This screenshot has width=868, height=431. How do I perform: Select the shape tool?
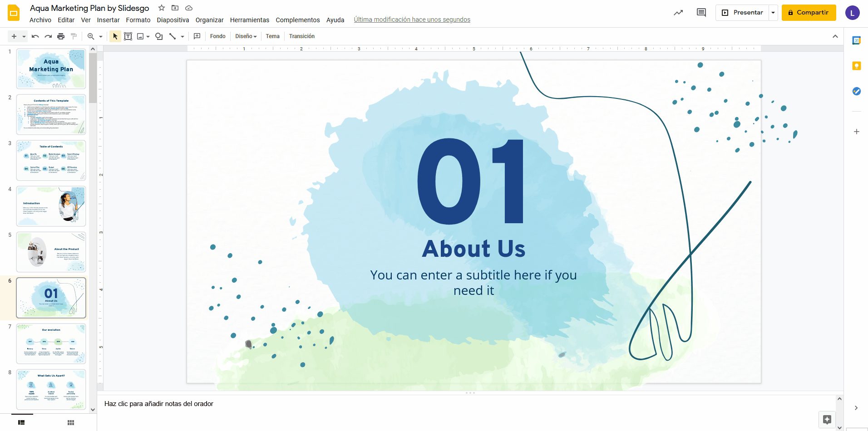point(159,36)
